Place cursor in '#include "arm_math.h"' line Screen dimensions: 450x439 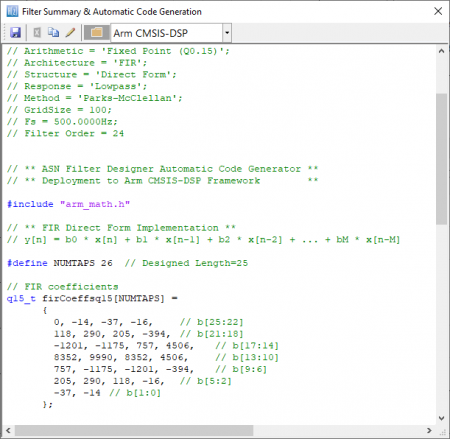pos(68,204)
